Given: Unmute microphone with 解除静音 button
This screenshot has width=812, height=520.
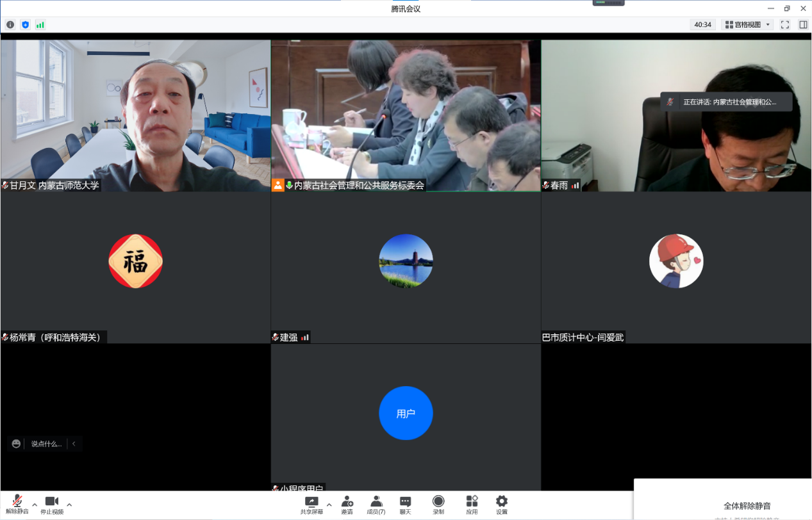Looking at the screenshot, I should 17,504.
